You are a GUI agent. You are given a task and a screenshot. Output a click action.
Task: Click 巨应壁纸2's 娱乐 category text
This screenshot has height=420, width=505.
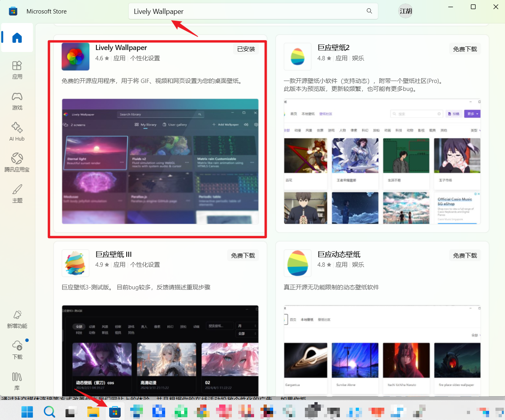coord(358,58)
